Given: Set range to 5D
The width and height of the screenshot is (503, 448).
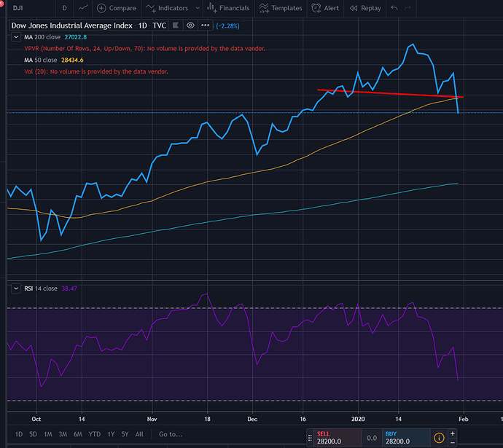Looking at the screenshot, I should coord(33,434).
